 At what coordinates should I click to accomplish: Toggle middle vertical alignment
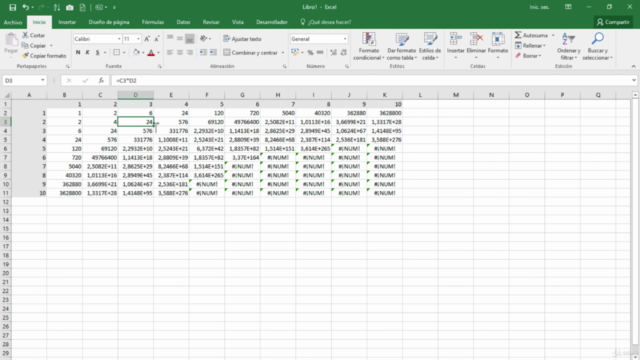[180, 38]
